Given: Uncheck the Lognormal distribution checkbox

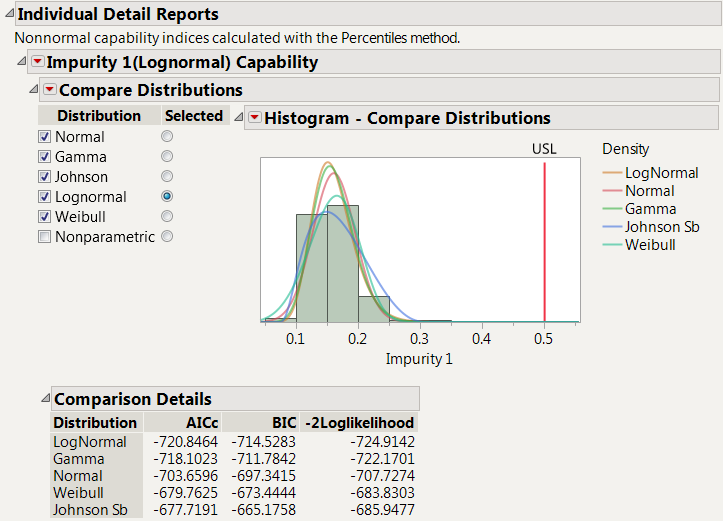Looking at the screenshot, I should point(44,196).
